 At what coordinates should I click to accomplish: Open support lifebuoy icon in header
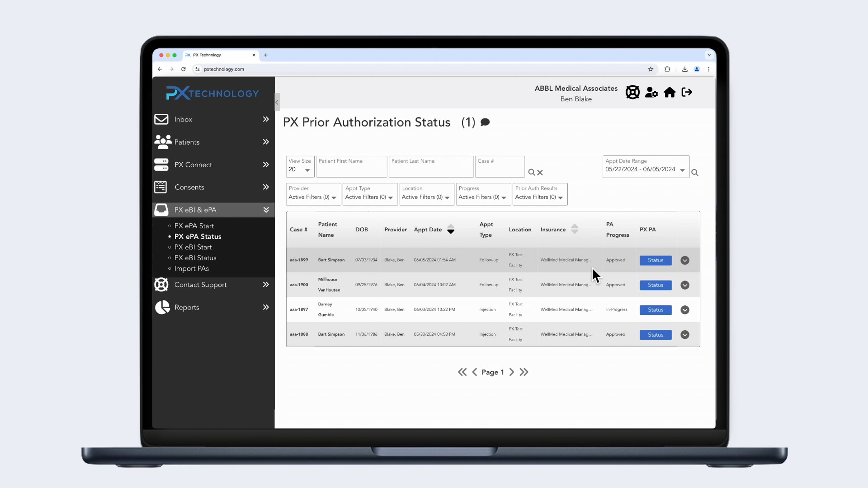pos(632,92)
